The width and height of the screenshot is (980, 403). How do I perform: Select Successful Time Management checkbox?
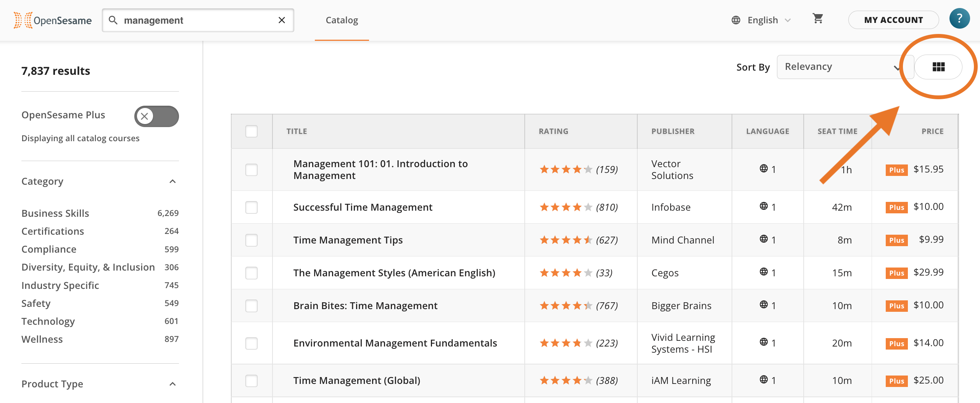coord(251,207)
